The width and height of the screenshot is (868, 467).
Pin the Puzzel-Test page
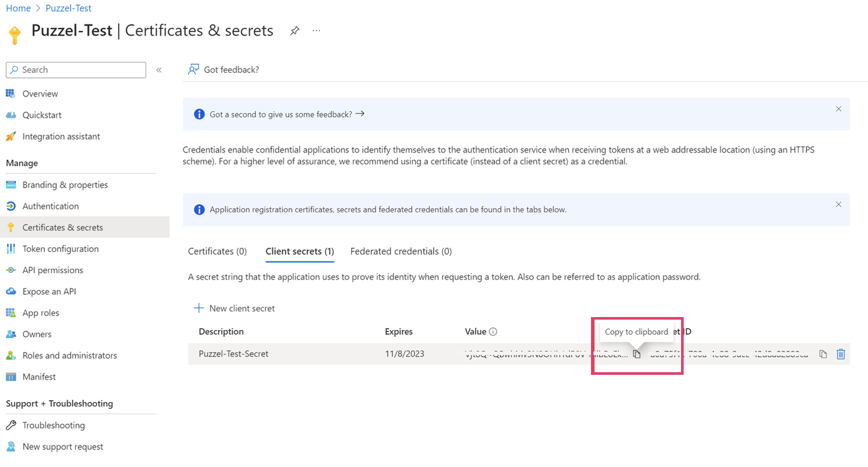coord(294,31)
